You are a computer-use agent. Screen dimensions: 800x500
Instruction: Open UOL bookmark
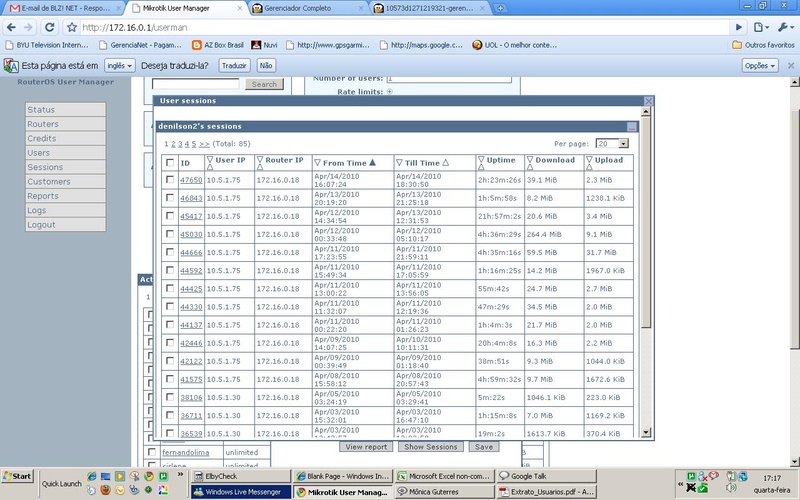(x=514, y=45)
